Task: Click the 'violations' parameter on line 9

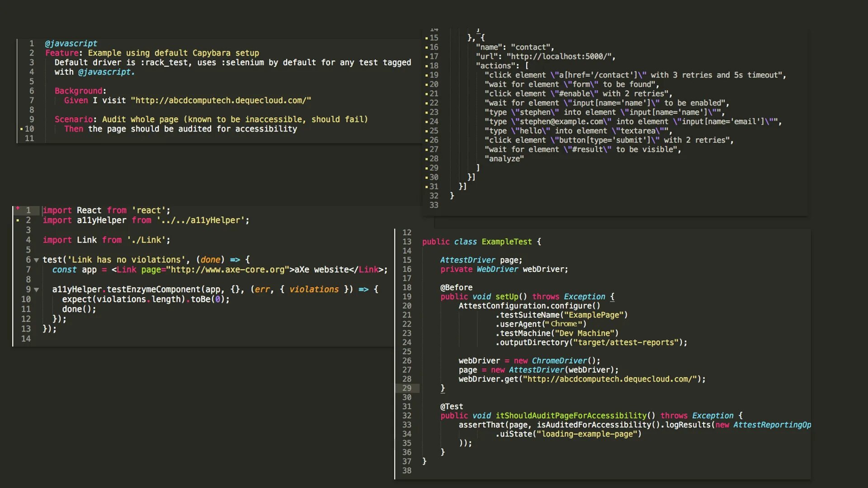Action: 314,290
